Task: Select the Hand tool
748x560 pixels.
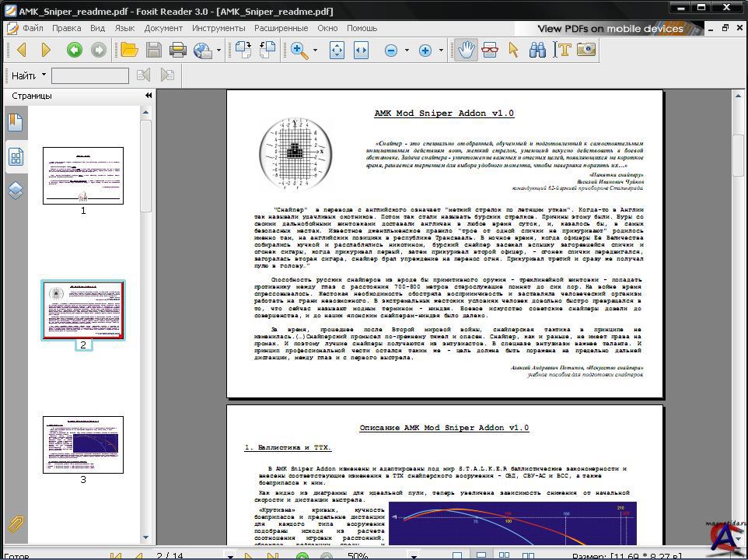Action: pyautogui.click(x=465, y=51)
